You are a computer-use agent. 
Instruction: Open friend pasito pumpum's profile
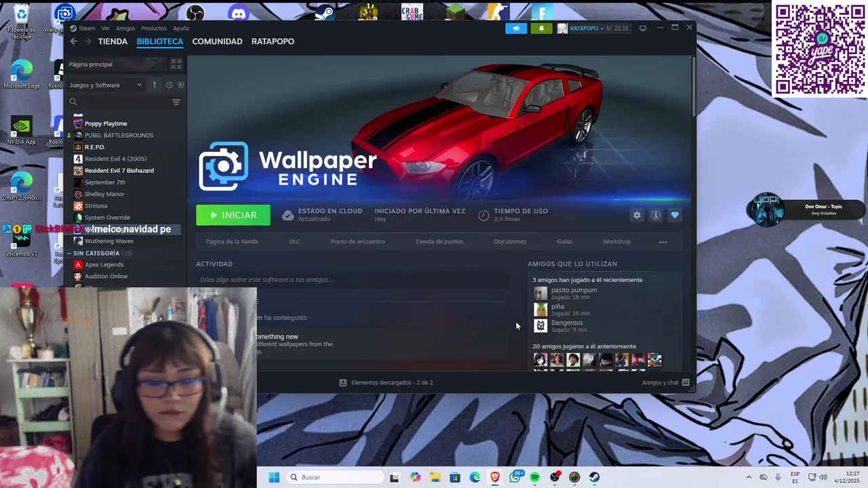click(574, 290)
